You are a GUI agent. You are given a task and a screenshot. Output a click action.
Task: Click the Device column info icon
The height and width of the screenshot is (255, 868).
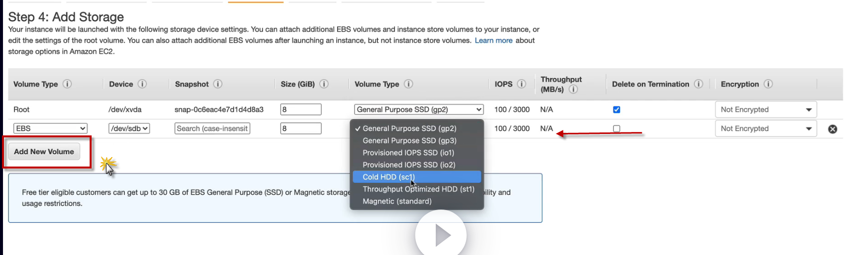(x=142, y=84)
